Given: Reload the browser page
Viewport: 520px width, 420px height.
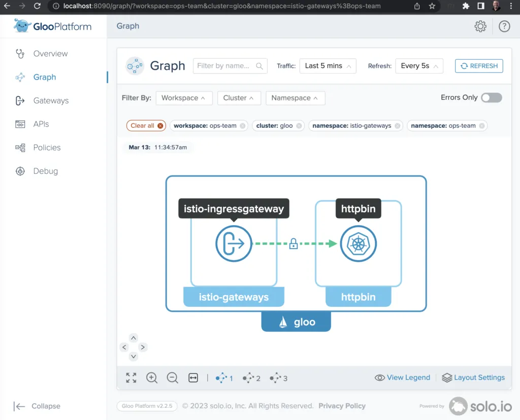Looking at the screenshot, I should coord(37,6).
